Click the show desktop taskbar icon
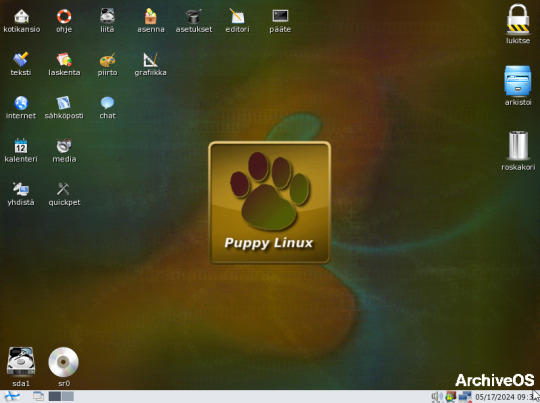The width and height of the screenshot is (540, 403). 38,396
